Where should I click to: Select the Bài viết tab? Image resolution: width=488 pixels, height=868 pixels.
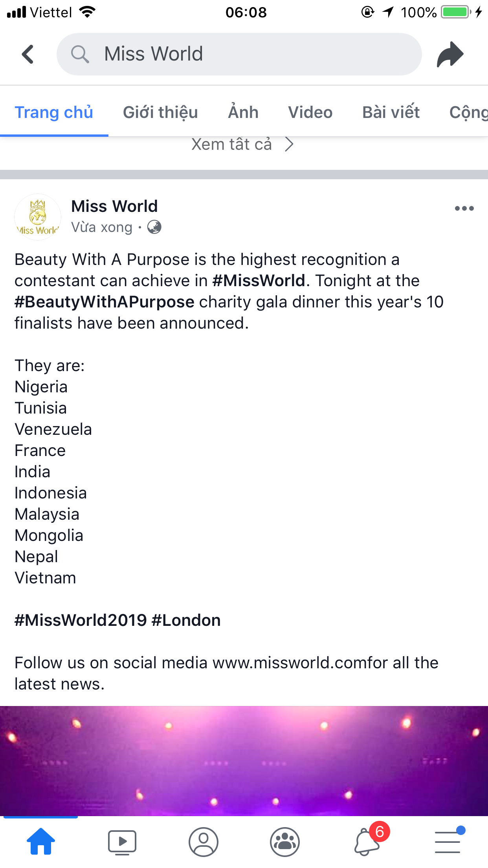point(391,112)
